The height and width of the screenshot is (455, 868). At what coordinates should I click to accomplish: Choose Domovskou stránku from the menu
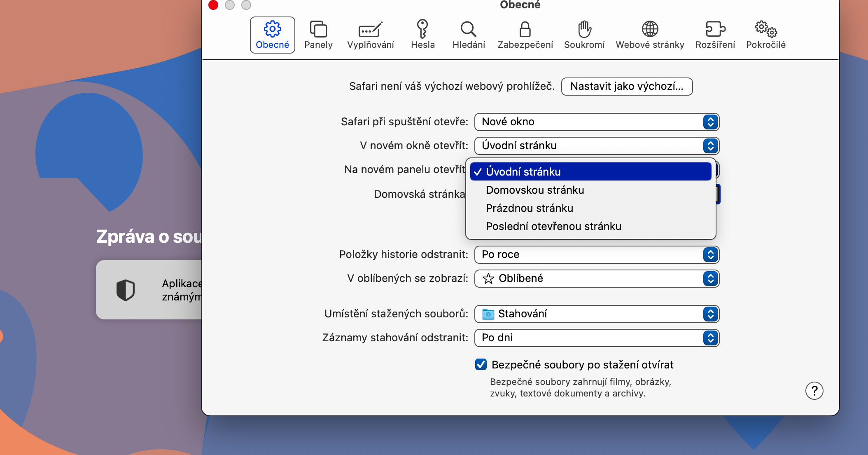click(x=535, y=190)
